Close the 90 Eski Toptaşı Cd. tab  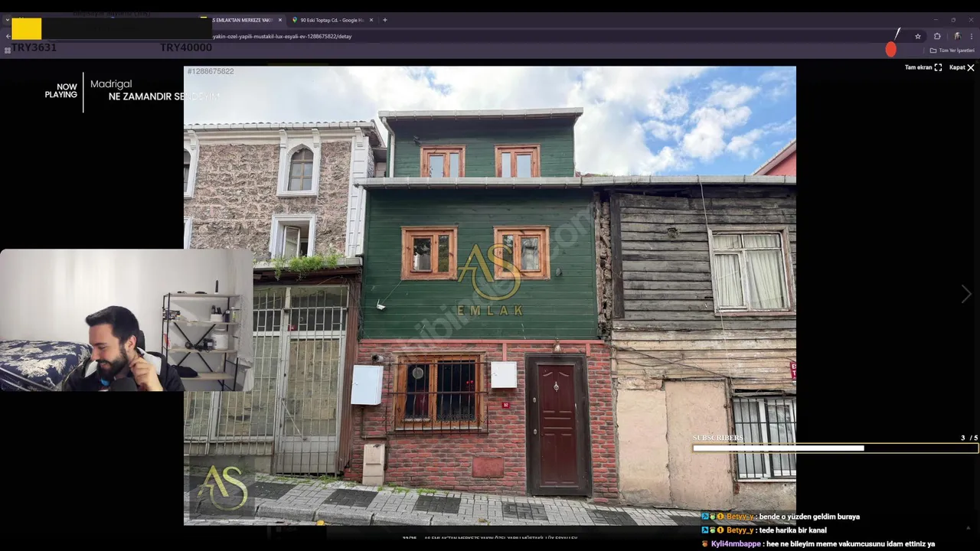click(371, 20)
